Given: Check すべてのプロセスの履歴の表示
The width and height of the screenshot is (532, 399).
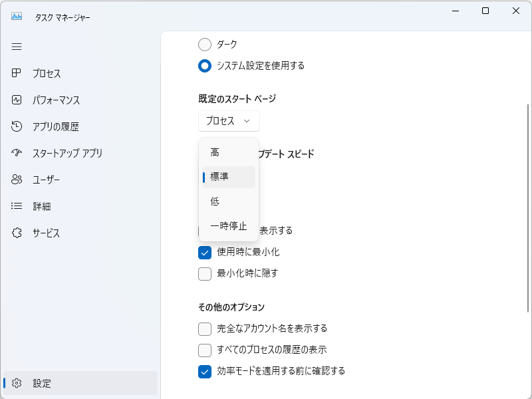Looking at the screenshot, I should coord(205,349).
